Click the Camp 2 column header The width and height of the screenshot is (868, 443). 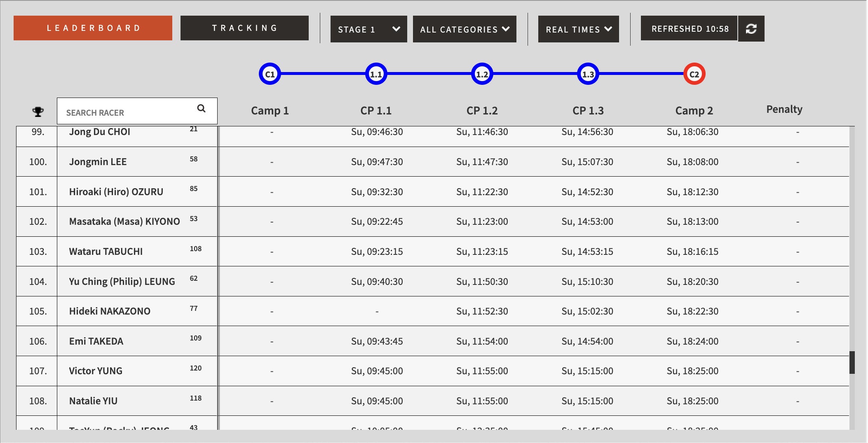[694, 110]
